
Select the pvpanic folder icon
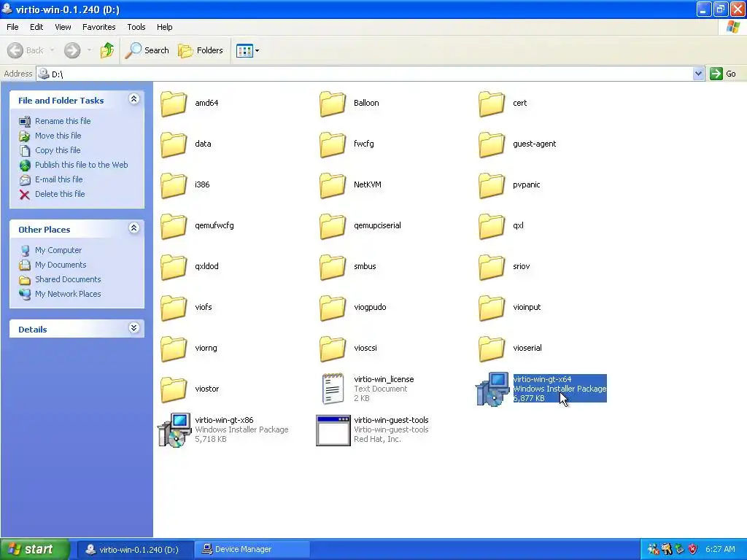point(492,186)
